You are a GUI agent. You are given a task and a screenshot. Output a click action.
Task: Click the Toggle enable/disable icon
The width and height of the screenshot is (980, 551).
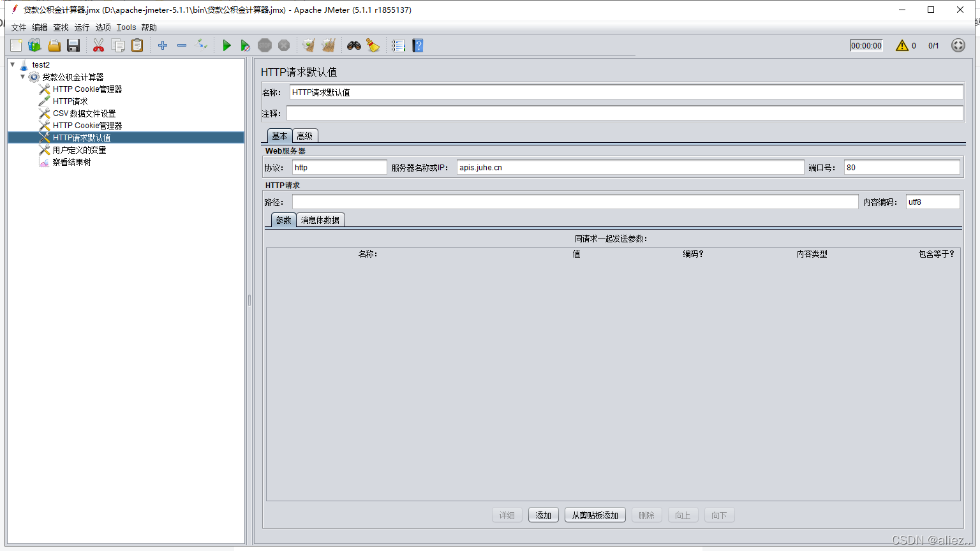pyautogui.click(x=201, y=45)
